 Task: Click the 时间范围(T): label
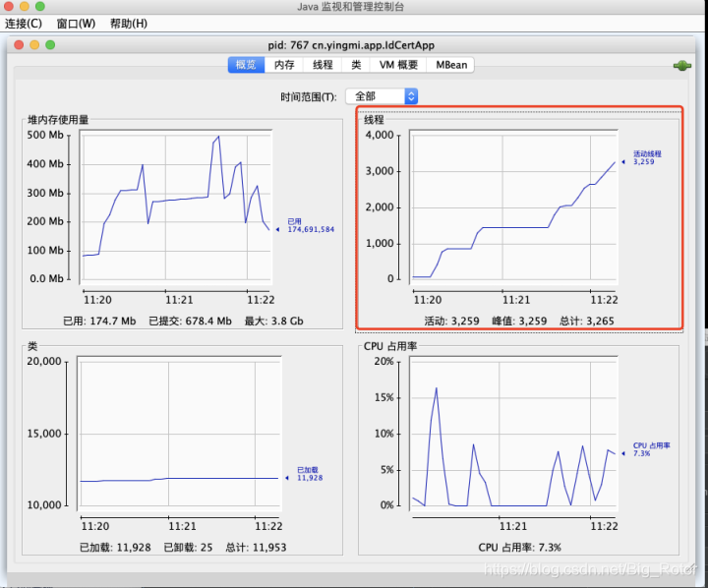(x=309, y=96)
